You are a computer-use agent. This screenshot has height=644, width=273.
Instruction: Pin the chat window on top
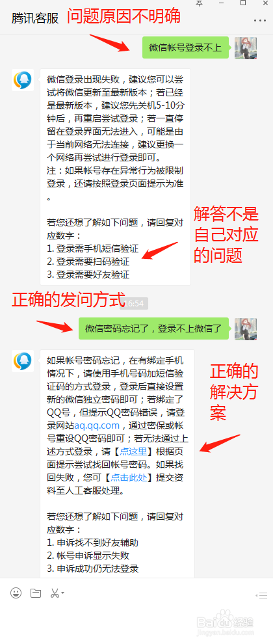199,3
